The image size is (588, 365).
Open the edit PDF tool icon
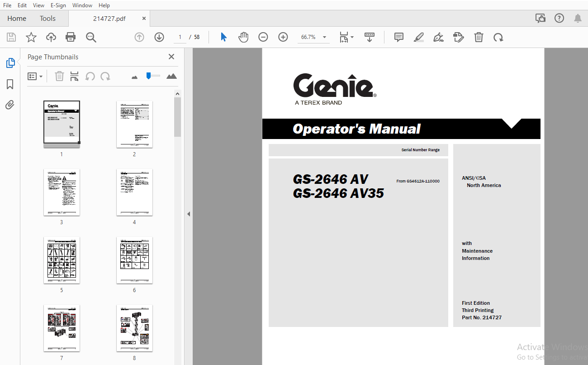459,37
